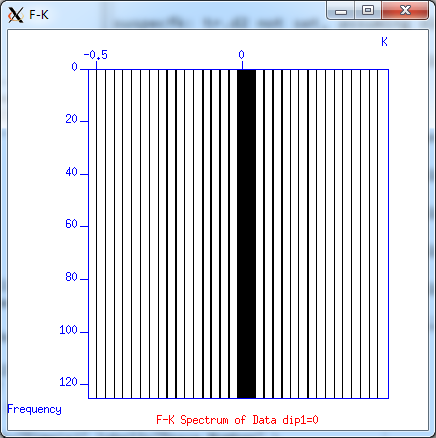The width and height of the screenshot is (436, 438).
Task: Click the 'Frequency' axis label
Action: point(34,409)
